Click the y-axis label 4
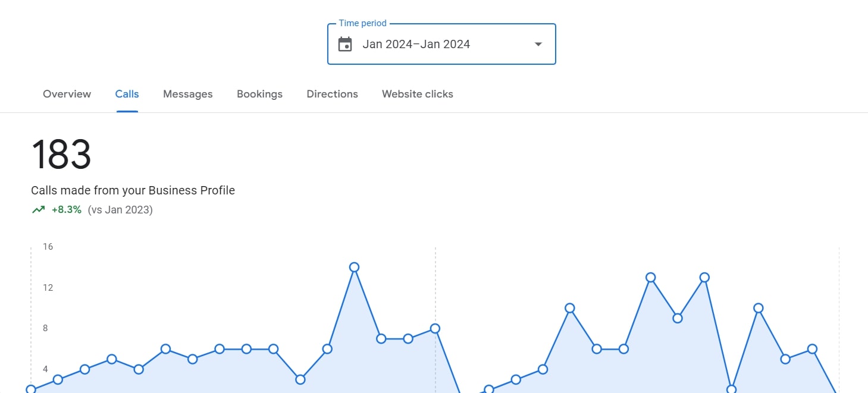 click(45, 369)
